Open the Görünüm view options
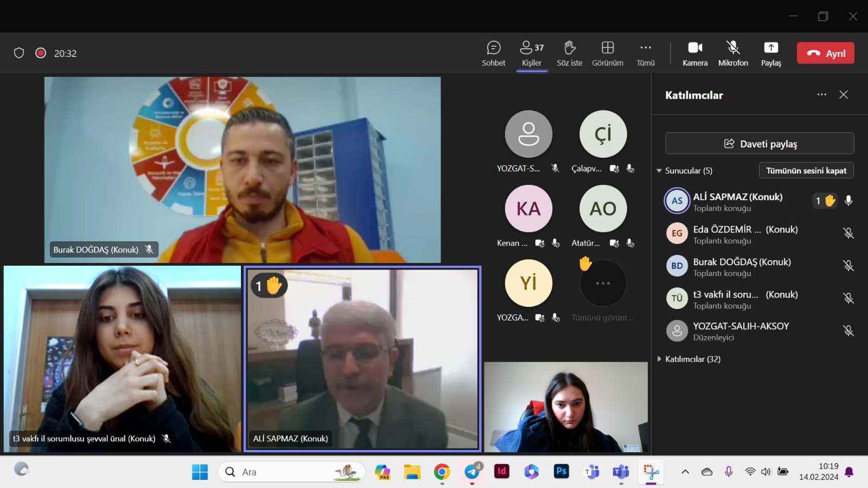The height and width of the screenshot is (488, 868). [607, 54]
